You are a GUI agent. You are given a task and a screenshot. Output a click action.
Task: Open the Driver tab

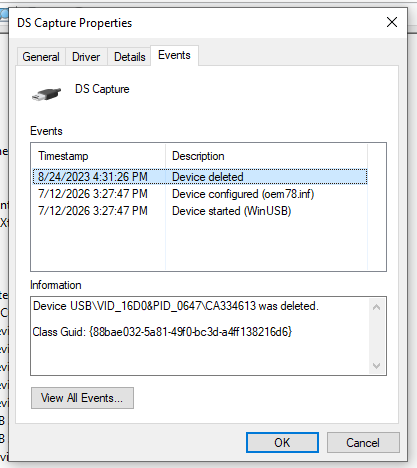coord(86,57)
